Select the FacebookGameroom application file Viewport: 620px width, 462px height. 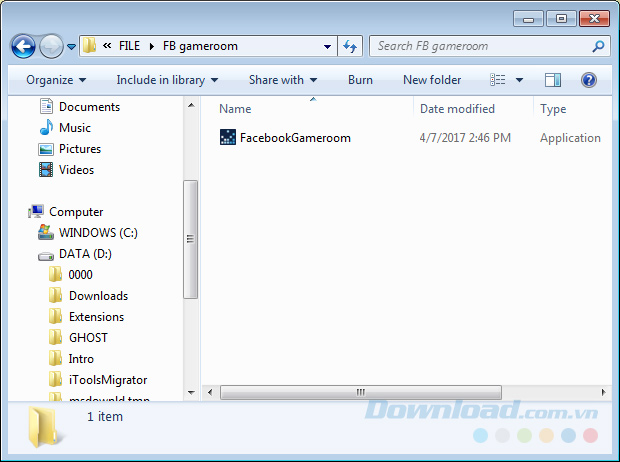295,138
